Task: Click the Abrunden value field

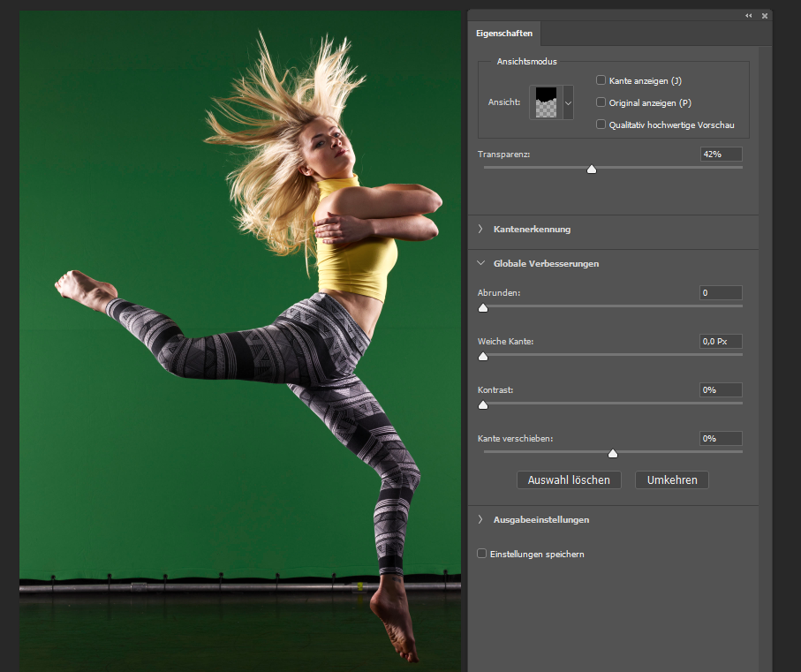Action: (721, 292)
